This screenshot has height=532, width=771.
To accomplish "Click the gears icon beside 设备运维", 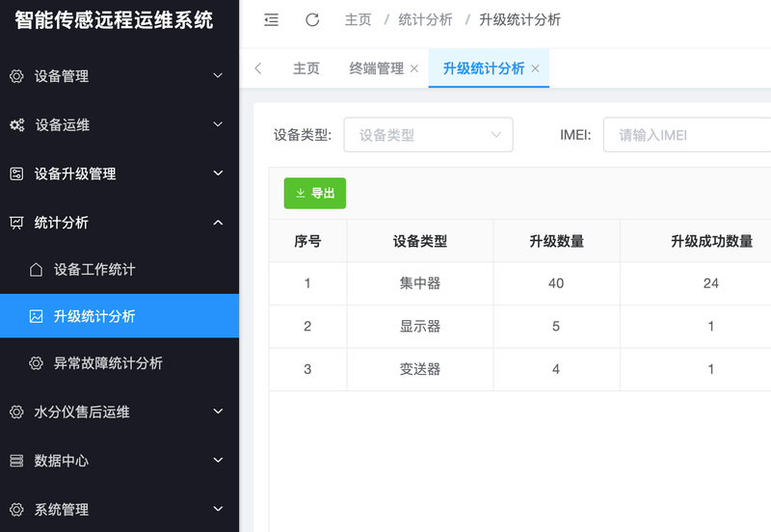I will 16,125.
